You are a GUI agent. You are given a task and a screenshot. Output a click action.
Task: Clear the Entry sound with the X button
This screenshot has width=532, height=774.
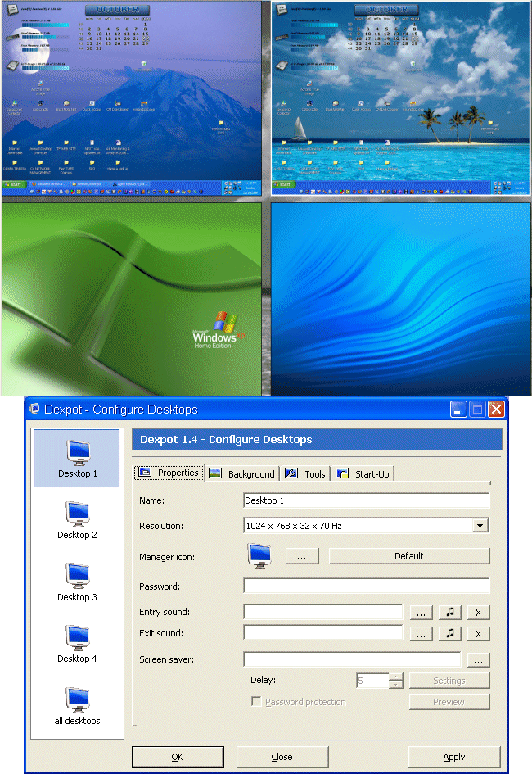[478, 613]
